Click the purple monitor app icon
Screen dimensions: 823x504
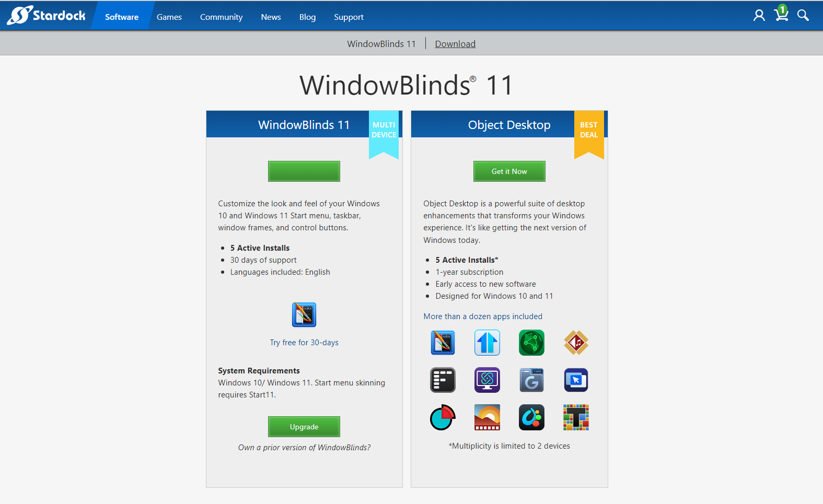(488, 380)
